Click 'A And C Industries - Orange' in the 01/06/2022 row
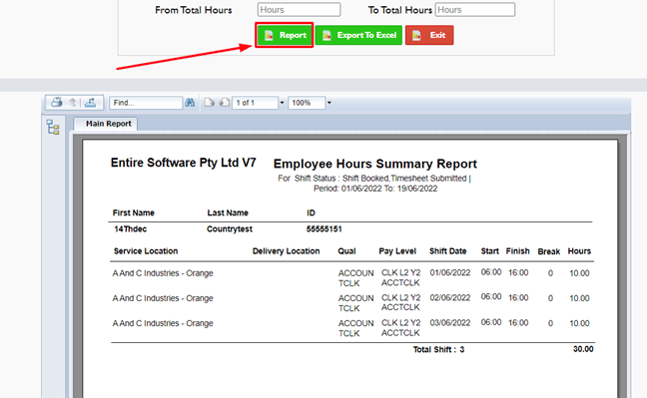The height and width of the screenshot is (398, 647). click(x=163, y=273)
